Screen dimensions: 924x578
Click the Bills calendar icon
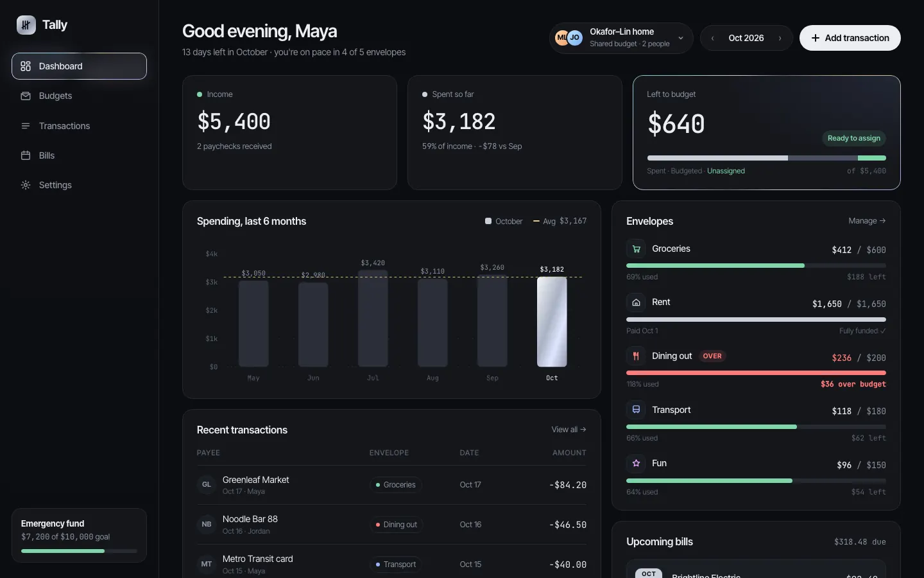26,155
